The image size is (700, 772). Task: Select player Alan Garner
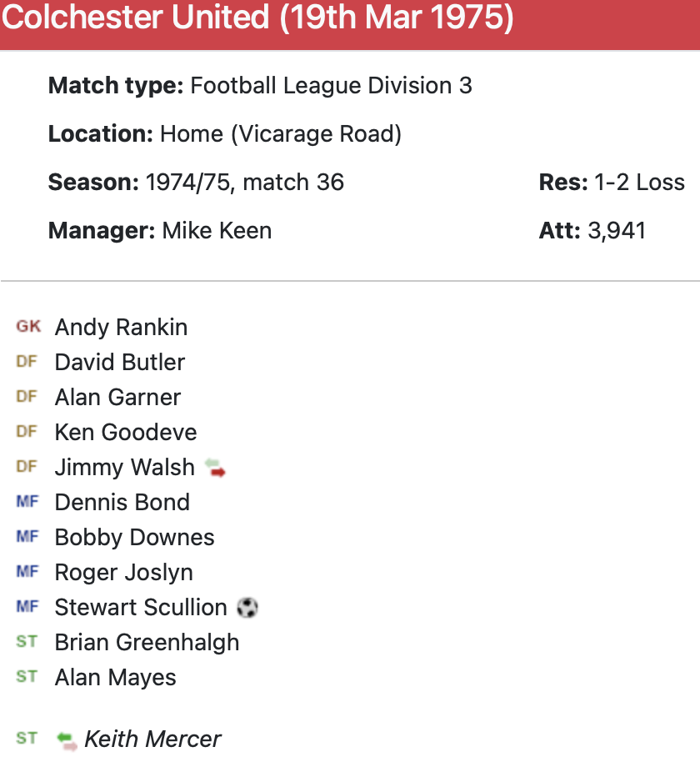[117, 397]
